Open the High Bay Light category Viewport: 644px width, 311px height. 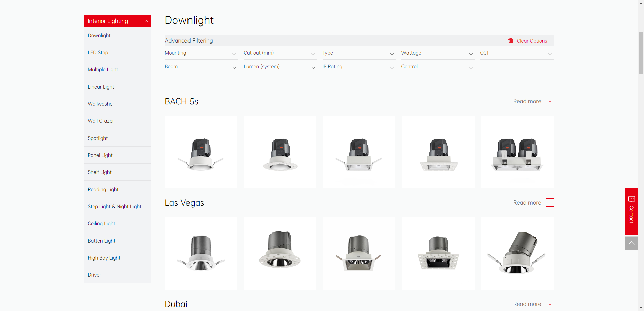click(104, 258)
